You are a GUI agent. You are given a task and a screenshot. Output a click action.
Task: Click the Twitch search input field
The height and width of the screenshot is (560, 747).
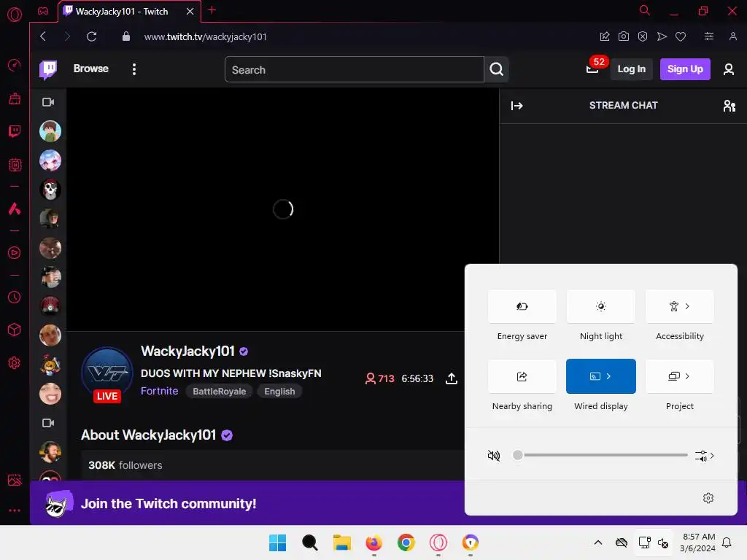pyautogui.click(x=355, y=69)
